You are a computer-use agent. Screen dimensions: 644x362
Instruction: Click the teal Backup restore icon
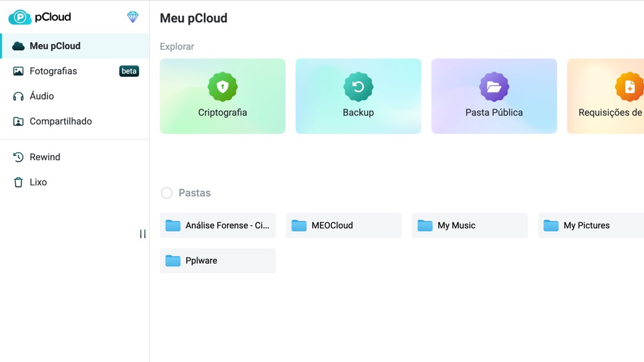point(358,87)
